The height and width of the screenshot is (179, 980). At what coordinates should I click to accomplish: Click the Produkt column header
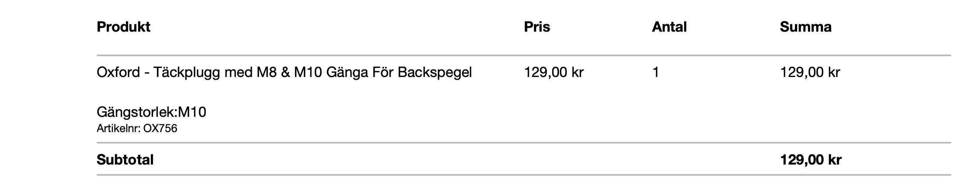point(123,27)
